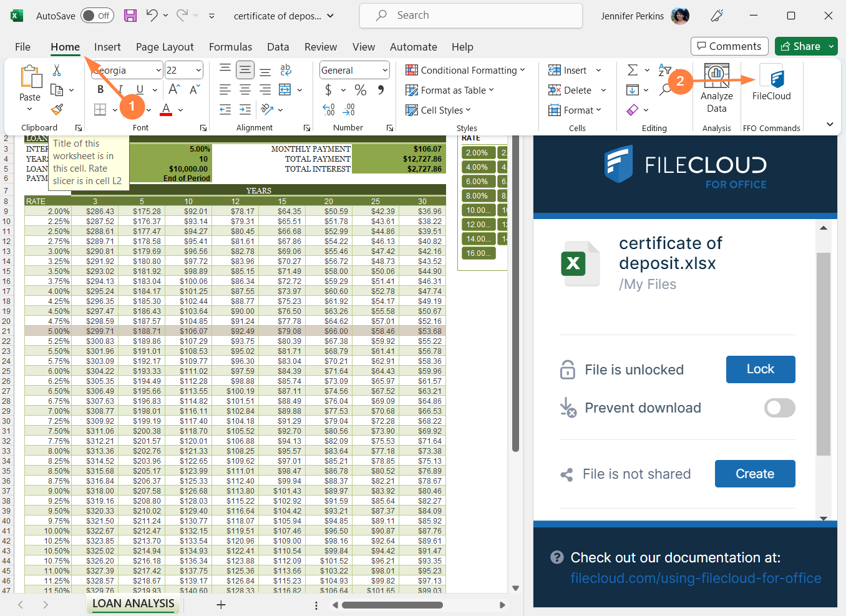Expand the Conditional Formatting menu

pos(465,71)
